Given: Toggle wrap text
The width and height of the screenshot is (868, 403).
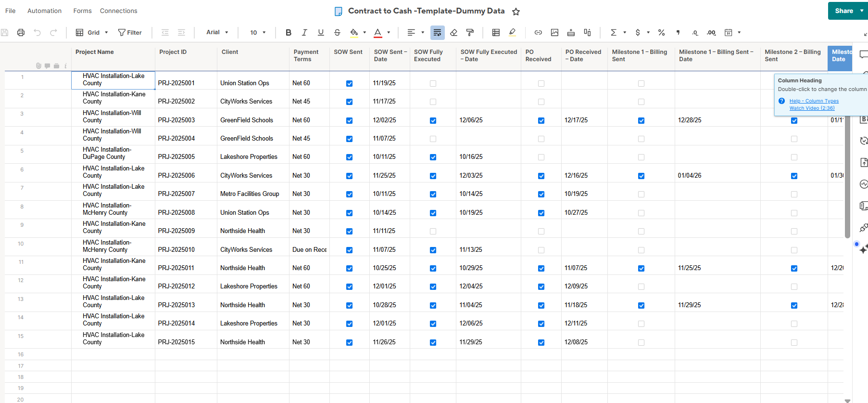Looking at the screenshot, I should pyautogui.click(x=437, y=32).
